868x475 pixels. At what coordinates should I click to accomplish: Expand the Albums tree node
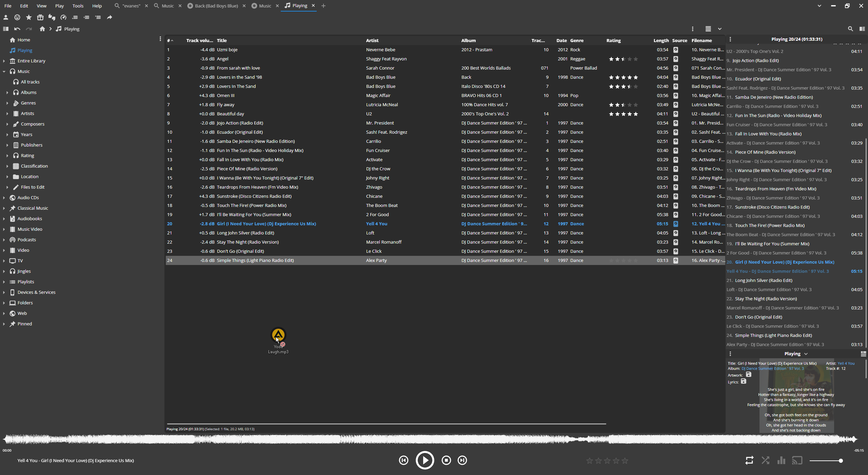pos(7,92)
